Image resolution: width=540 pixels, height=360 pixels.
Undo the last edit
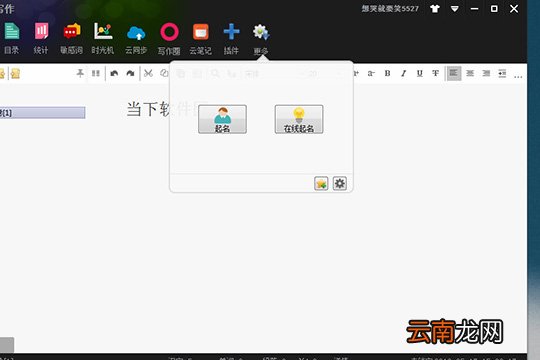[x=114, y=73]
